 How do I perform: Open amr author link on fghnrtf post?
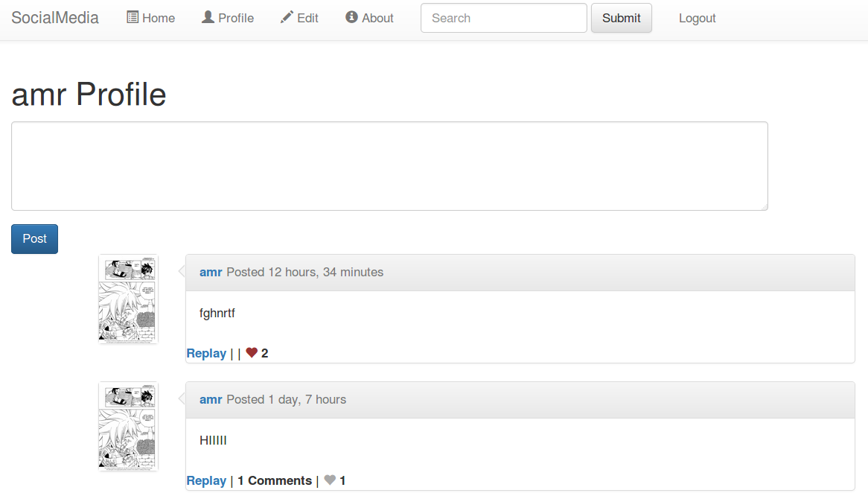tap(211, 272)
